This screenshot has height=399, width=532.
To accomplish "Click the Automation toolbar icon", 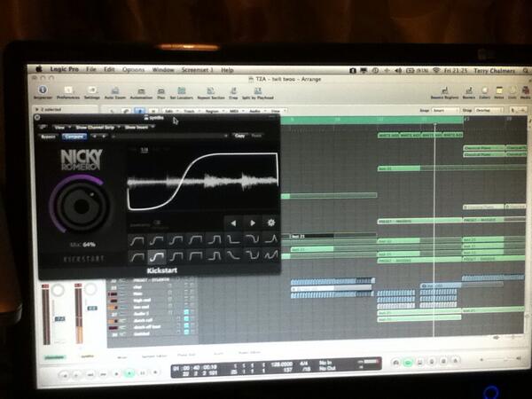I will [141, 92].
